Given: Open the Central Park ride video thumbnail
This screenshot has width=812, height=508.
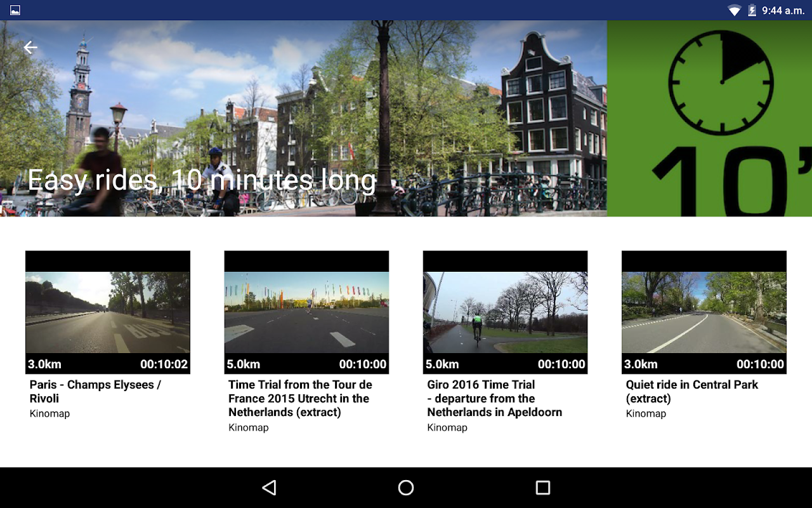Looking at the screenshot, I should [x=704, y=312].
